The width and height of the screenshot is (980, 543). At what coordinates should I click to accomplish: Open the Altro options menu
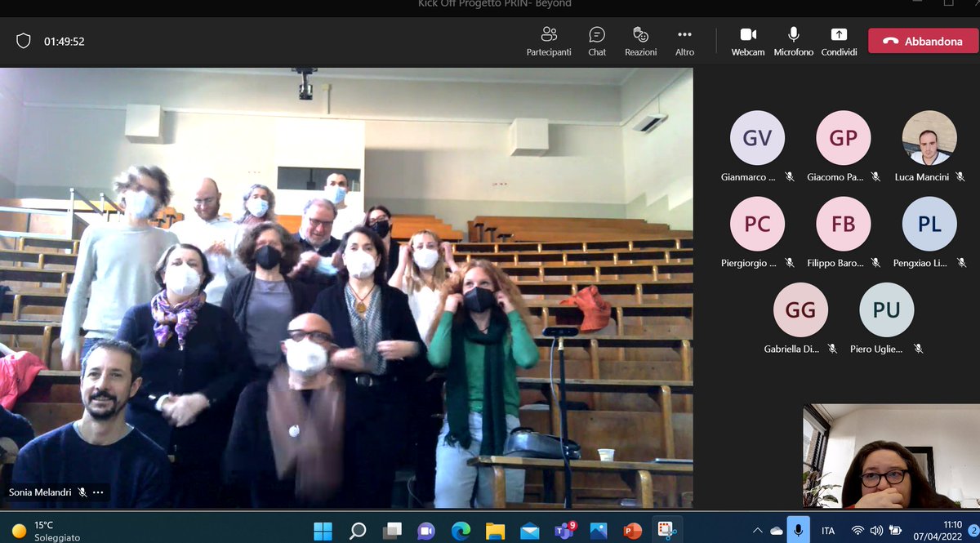coord(684,41)
